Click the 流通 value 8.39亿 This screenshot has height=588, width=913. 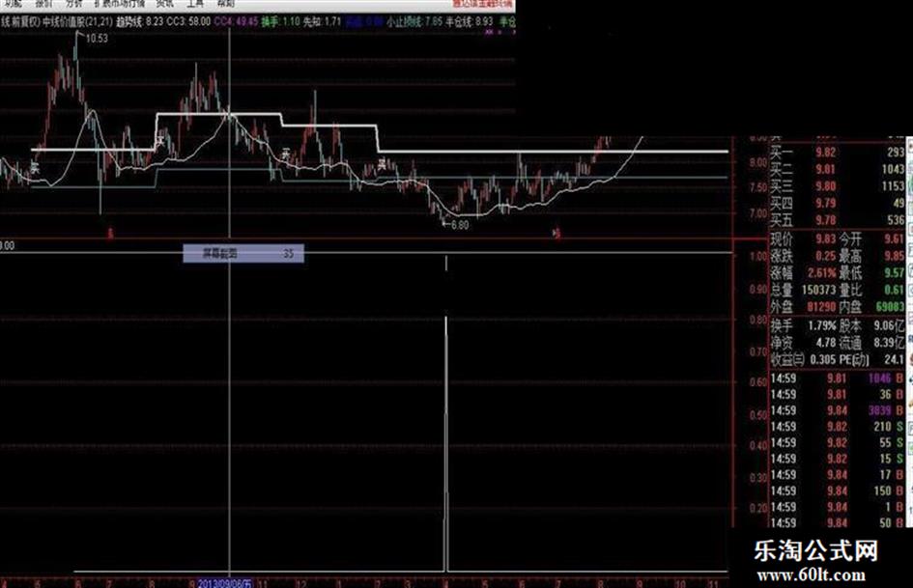[889, 343]
